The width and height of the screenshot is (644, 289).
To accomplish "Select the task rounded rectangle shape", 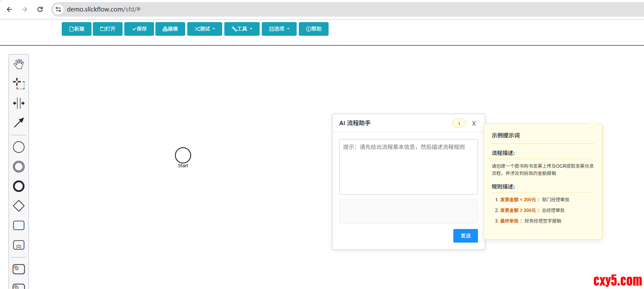I will [x=19, y=226].
